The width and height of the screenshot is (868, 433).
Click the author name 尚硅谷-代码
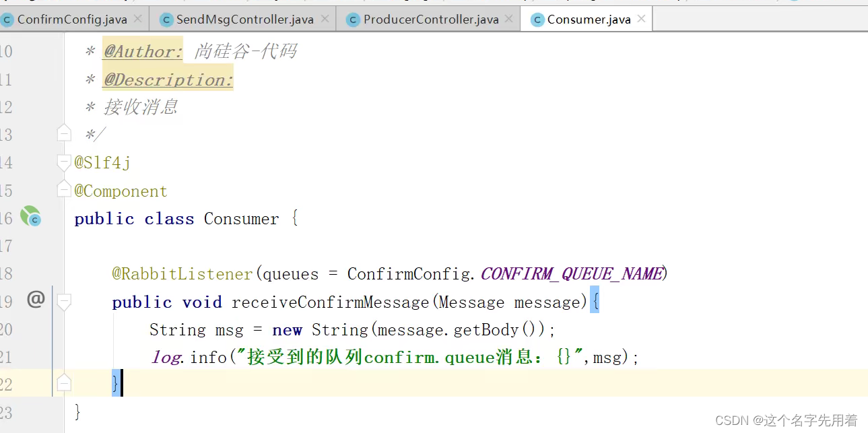tap(245, 51)
